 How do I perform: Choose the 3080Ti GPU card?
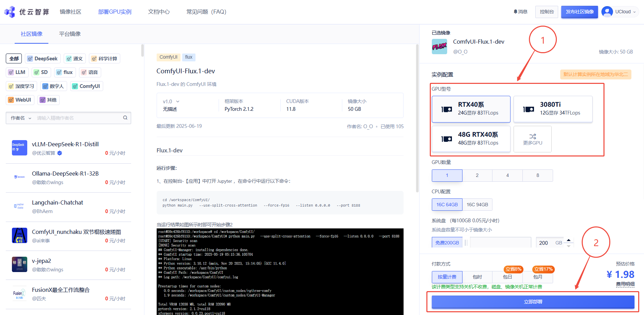pyautogui.click(x=553, y=109)
